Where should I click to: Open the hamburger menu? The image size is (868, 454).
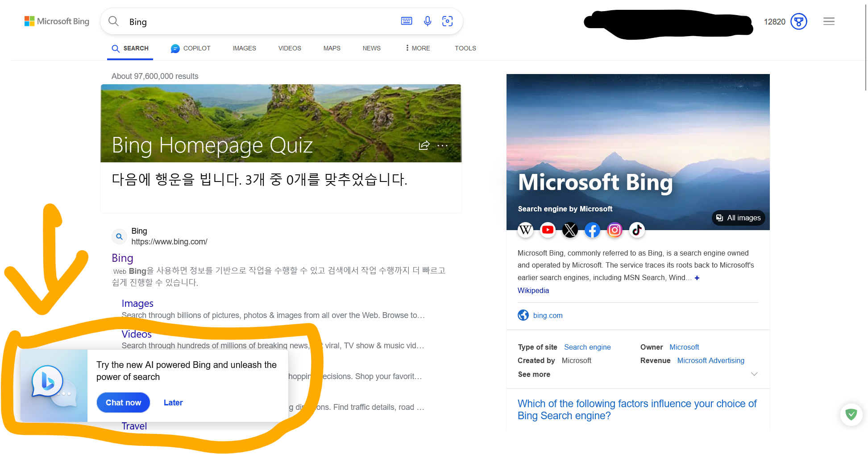tap(829, 21)
